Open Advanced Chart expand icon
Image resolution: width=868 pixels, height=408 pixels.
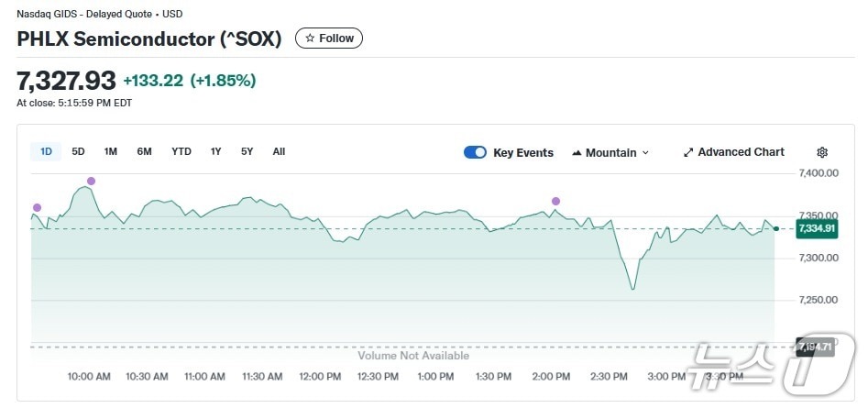688,152
